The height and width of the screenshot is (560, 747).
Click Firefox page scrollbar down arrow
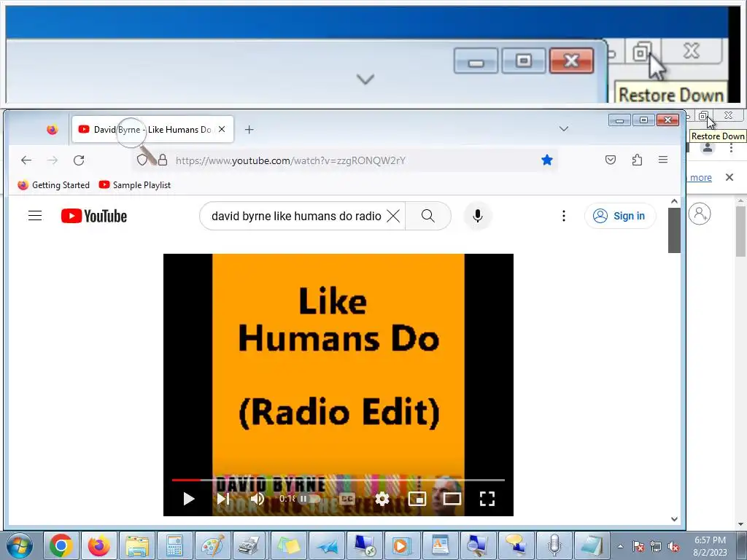pyautogui.click(x=674, y=519)
